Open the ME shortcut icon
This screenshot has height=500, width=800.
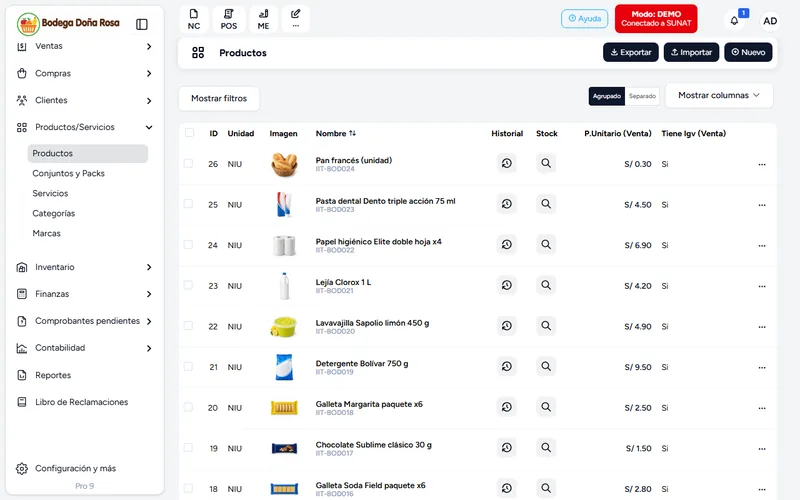(263, 19)
